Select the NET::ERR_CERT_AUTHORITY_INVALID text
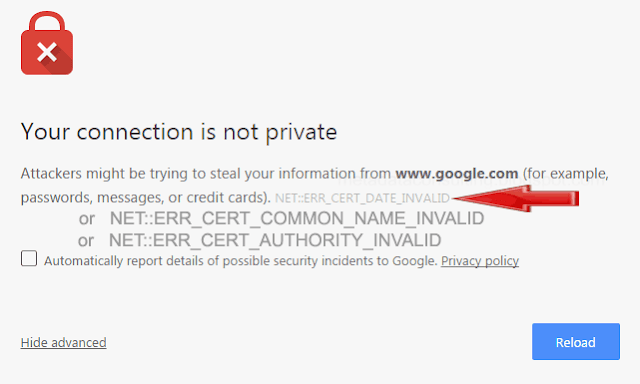The image size is (640, 384). 275,240
